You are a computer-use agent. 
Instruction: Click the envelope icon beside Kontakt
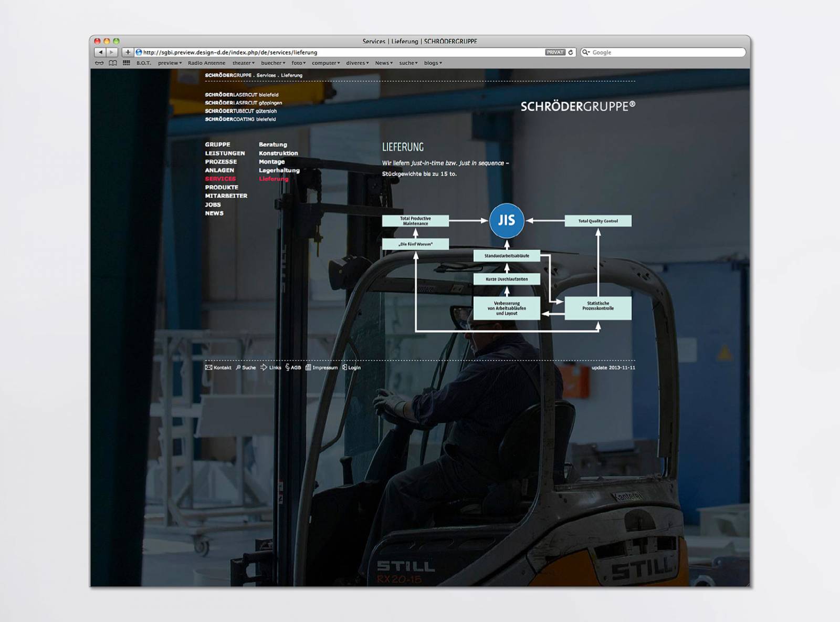tap(208, 368)
